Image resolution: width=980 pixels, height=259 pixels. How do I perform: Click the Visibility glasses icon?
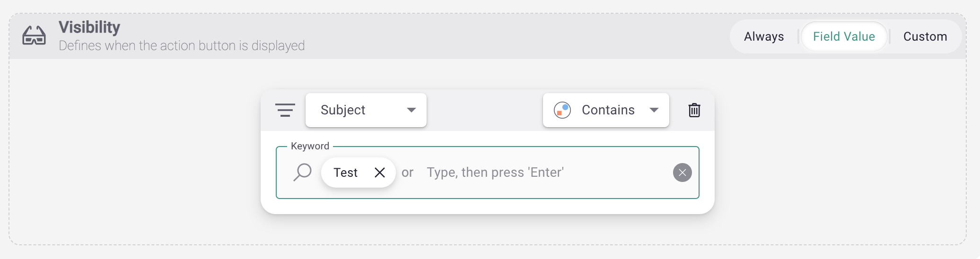34,36
